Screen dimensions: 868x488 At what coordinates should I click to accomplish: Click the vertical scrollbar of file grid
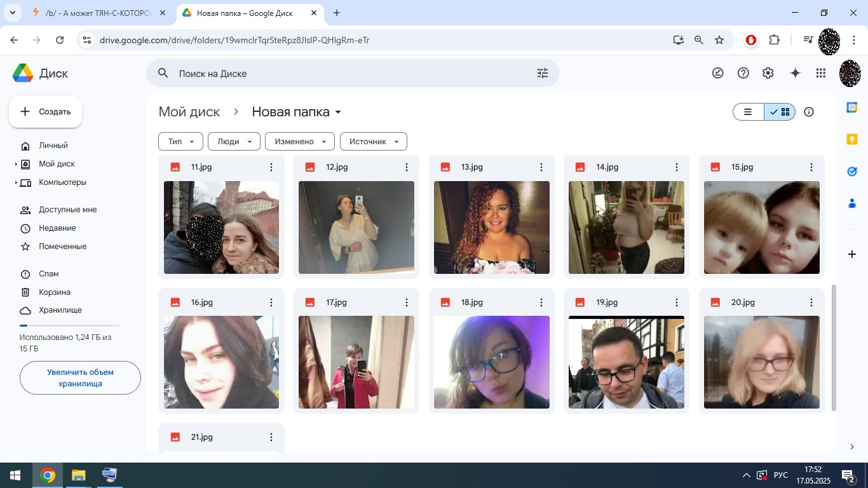click(x=834, y=348)
